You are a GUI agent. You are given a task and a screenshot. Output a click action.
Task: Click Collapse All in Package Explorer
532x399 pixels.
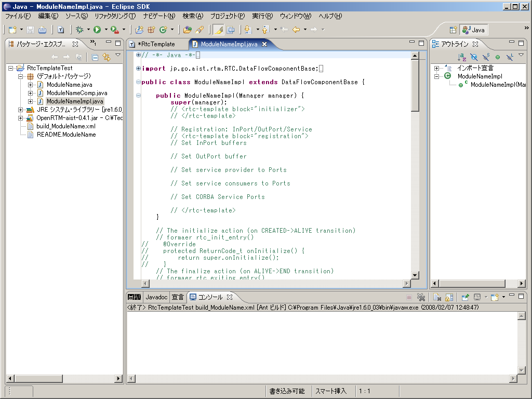tap(95, 57)
